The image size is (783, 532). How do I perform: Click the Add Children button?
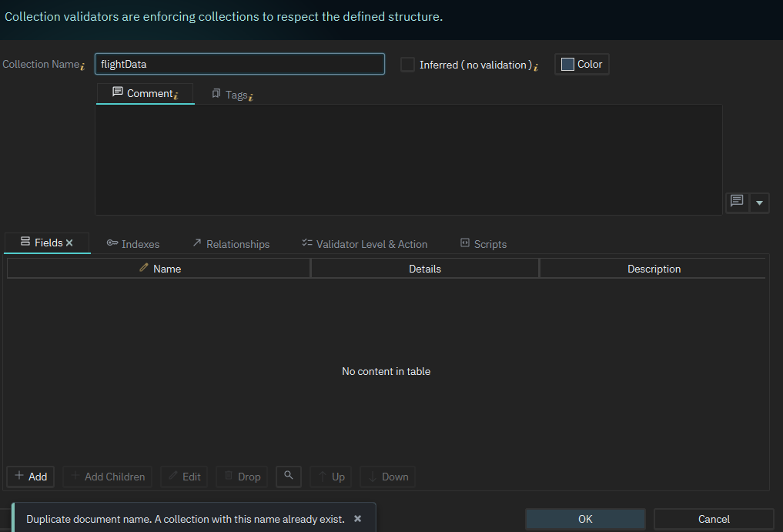click(x=108, y=477)
